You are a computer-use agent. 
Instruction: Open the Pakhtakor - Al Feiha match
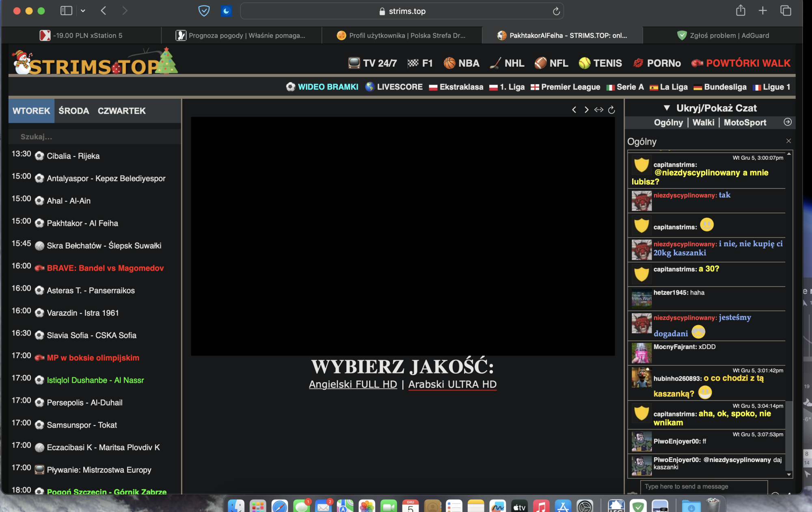(82, 223)
